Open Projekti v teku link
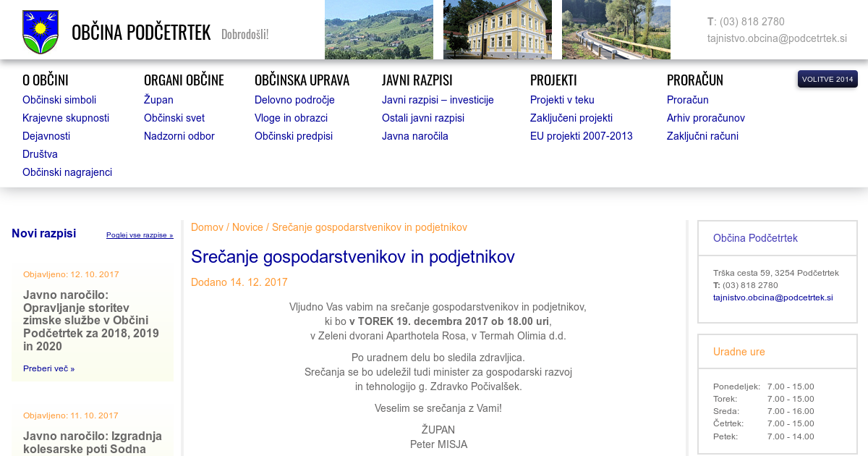 (562, 100)
